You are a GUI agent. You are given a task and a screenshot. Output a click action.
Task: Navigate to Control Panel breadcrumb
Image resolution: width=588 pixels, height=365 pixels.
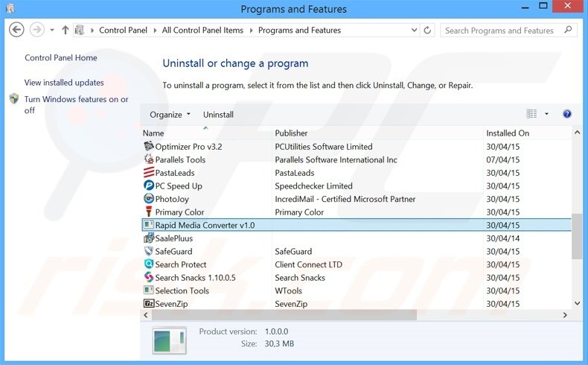123,30
